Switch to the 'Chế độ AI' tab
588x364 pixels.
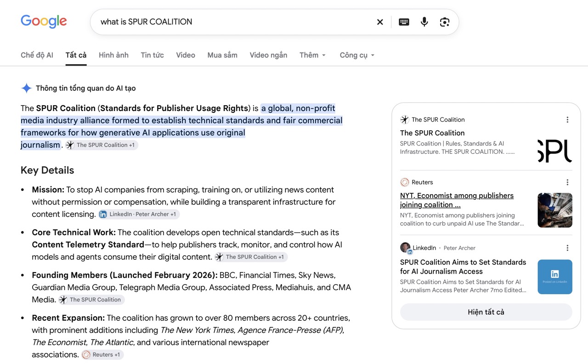tap(37, 55)
